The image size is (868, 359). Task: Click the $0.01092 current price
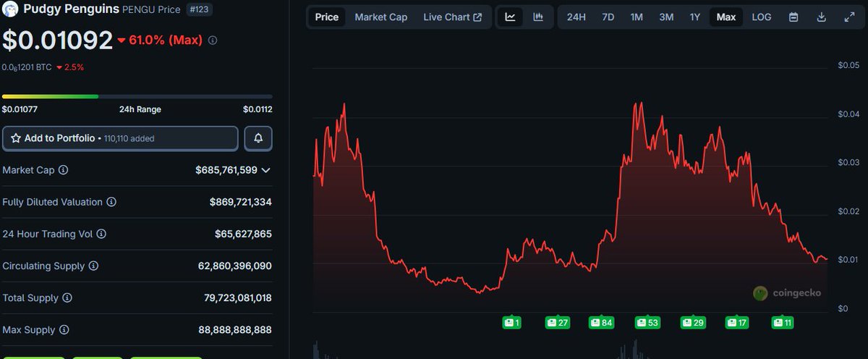(x=57, y=41)
